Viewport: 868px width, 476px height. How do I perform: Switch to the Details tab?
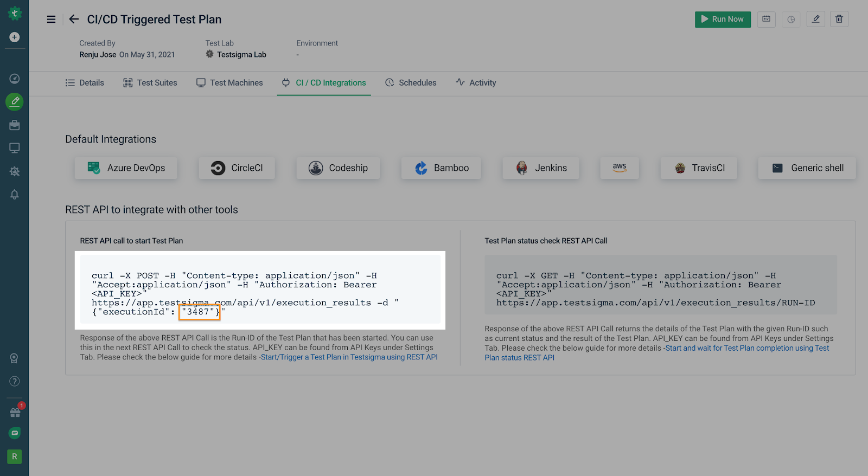click(85, 83)
